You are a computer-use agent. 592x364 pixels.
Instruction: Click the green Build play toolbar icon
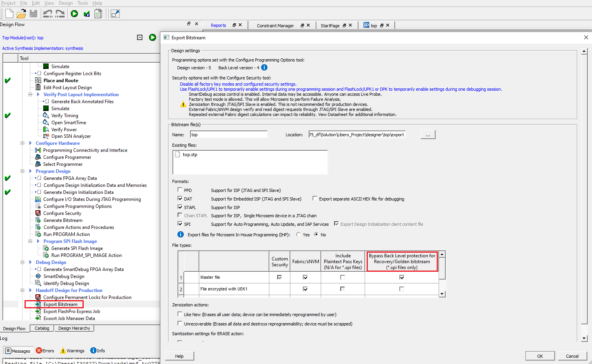click(74, 14)
